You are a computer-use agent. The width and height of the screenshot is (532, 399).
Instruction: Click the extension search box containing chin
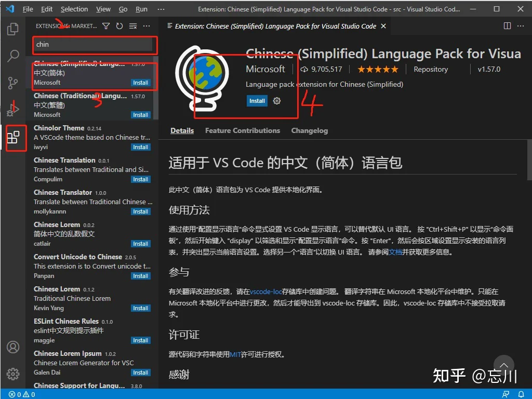pyautogui.click(x=92, y=45)
